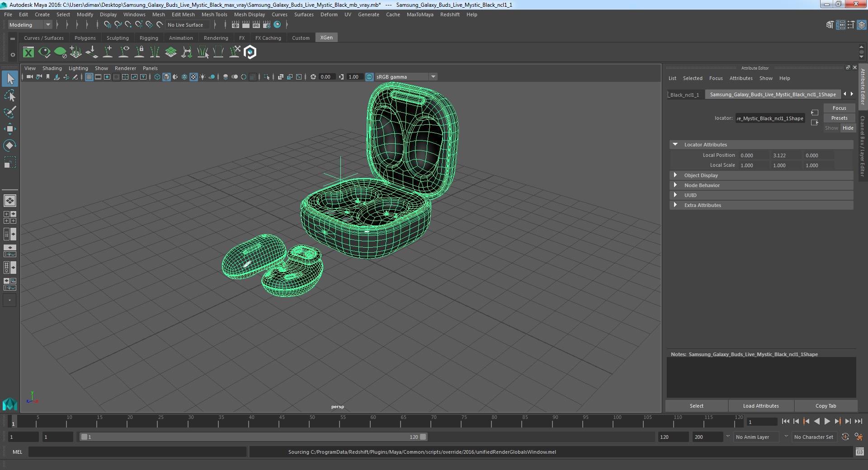
Task: Click the Redshift teal circle icon
Action: click(277, 25)
